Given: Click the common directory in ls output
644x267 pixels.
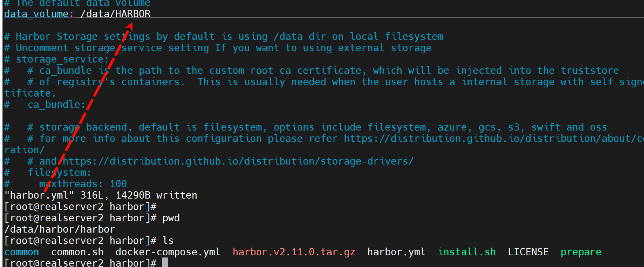Looking at the screenshot, I should (22, 252).
